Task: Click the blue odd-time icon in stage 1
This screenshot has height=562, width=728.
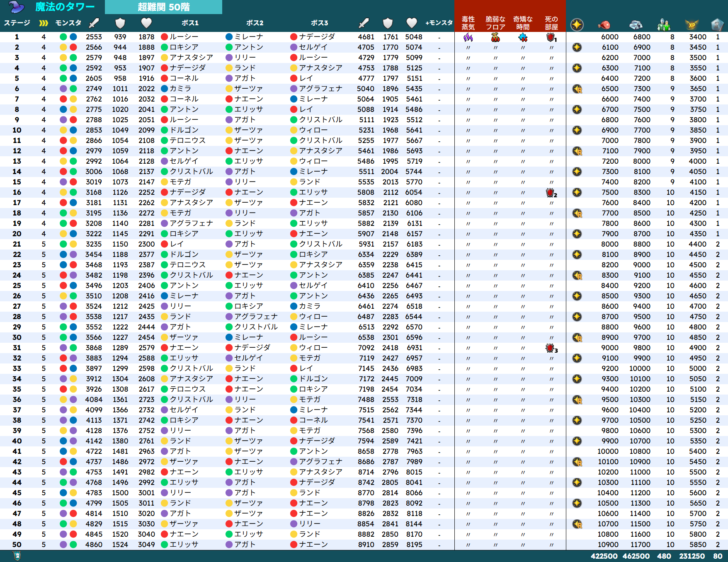Action: tap(523, 37)
